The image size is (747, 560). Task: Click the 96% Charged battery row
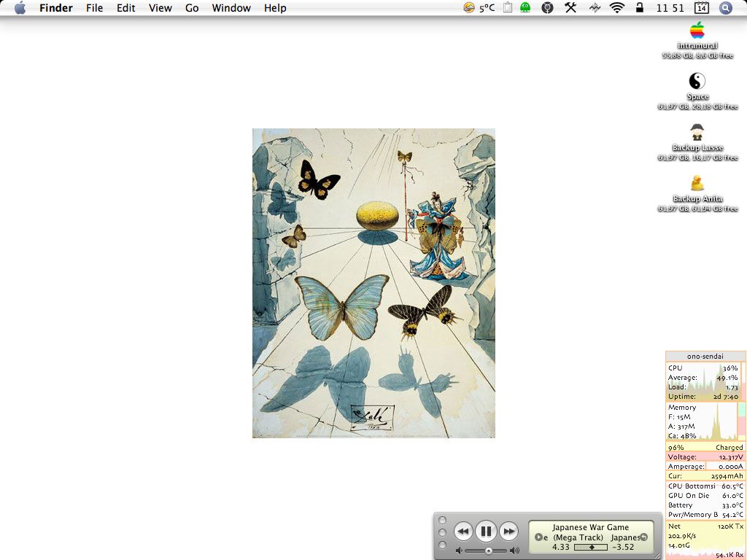[705, 447]
